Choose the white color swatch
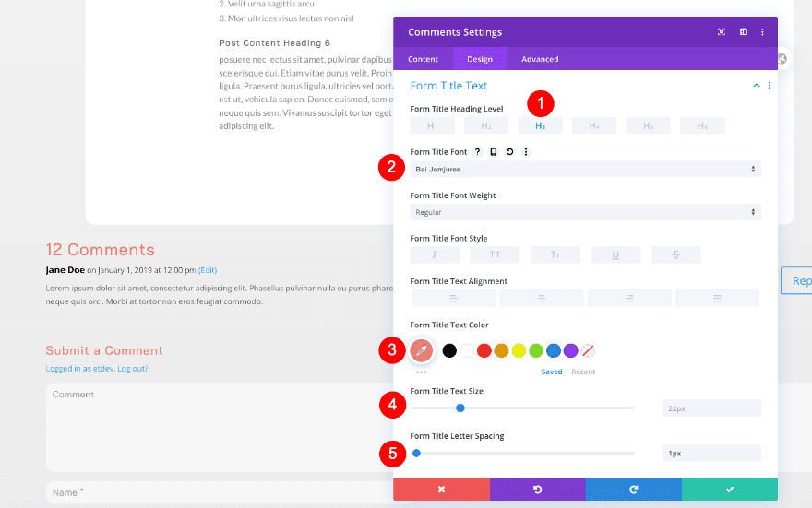This screenshot has width=812, height=508. (x=467, y=350)
